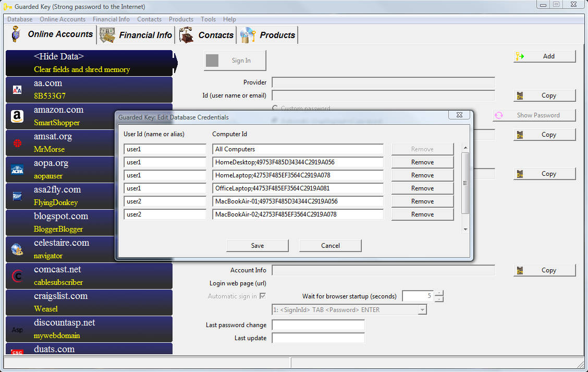Viewport: 588px width, 372px height.
Task: Click the pink refresh icon on Show Password
Action: click(x=499, y=115)
